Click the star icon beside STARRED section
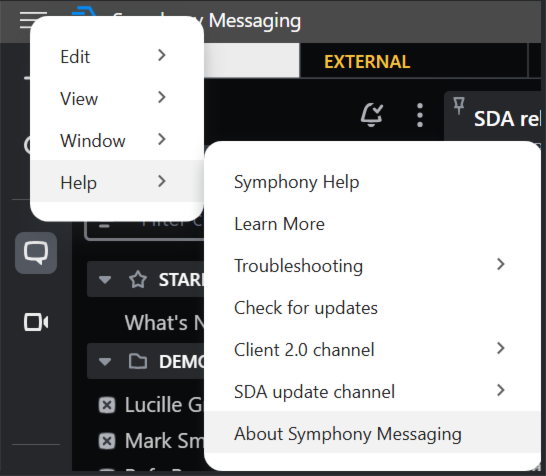This screenshot has width=546, height=476. coord(138,279)
